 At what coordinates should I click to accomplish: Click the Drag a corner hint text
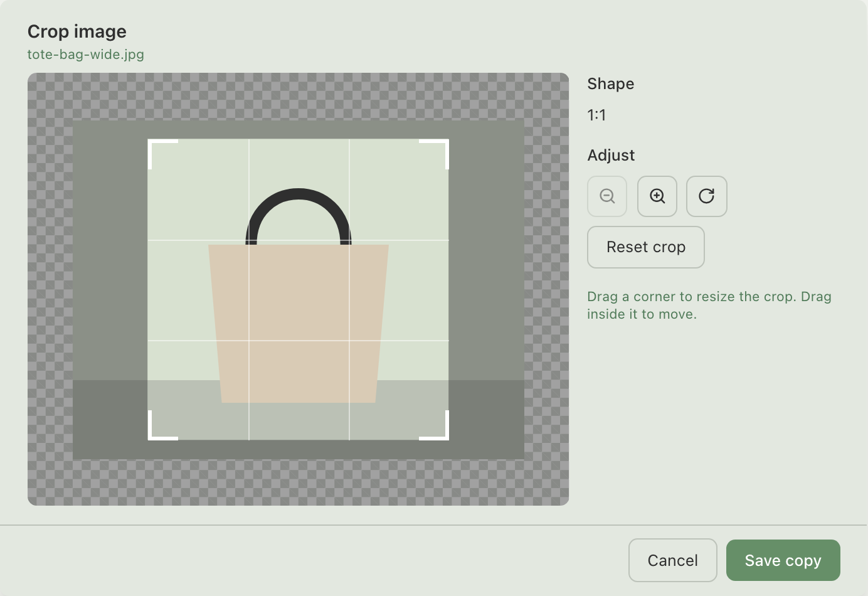(x=709, y=306)
